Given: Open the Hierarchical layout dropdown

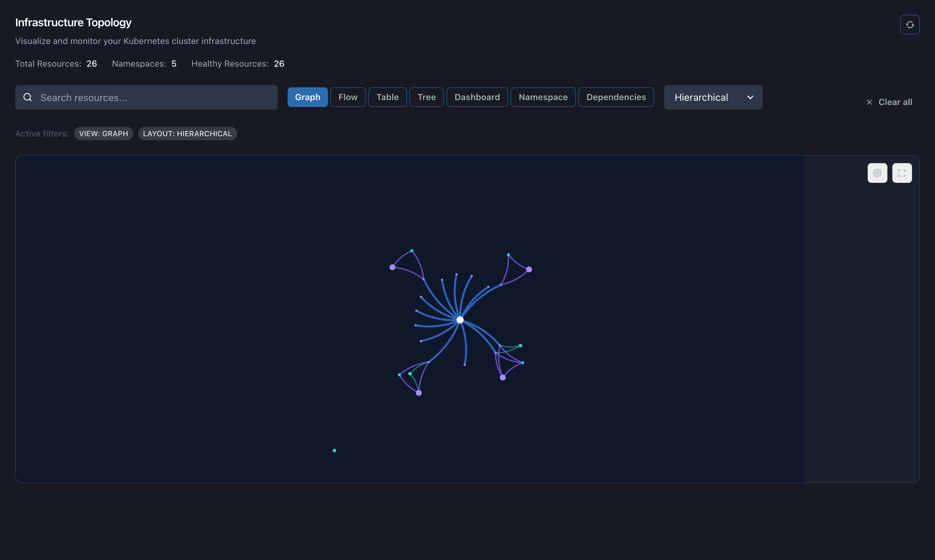Looking at the screenshot, I should click(x=713, y=97).
